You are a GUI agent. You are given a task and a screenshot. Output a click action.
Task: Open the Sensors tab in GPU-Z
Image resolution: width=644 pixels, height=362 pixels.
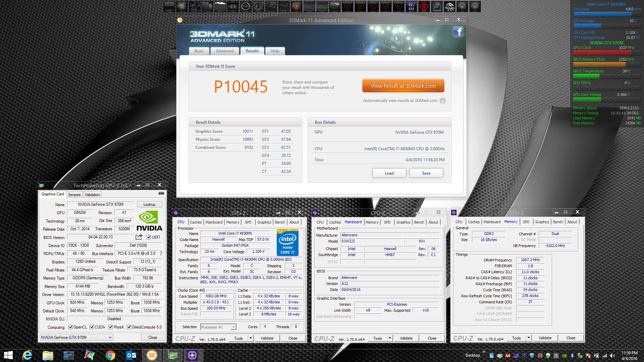click(x=74, y=195)
